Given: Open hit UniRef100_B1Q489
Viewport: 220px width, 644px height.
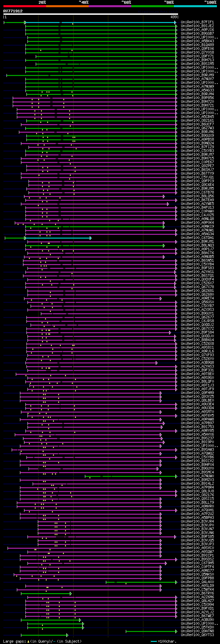Looking at the screenshot, I should (x=197, y=45).
